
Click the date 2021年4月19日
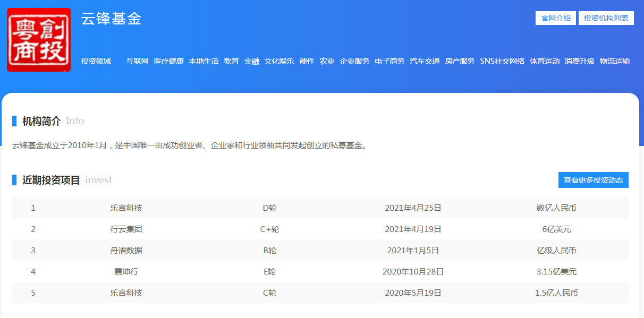tap(413, 229)
